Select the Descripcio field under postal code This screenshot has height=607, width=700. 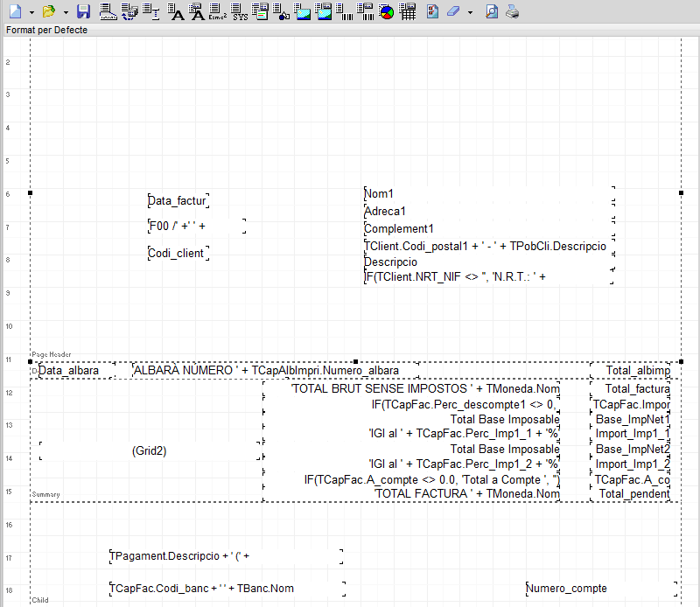489,262
